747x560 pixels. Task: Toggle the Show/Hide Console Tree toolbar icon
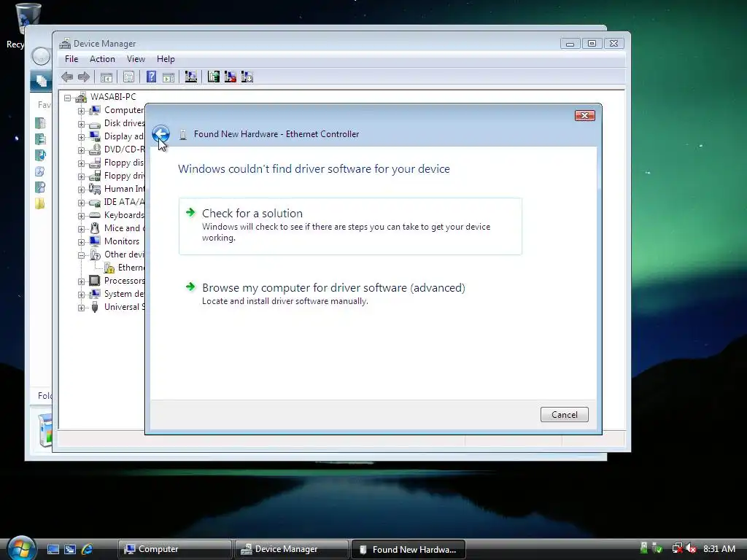pyautogui.click(x=107, y=77)
